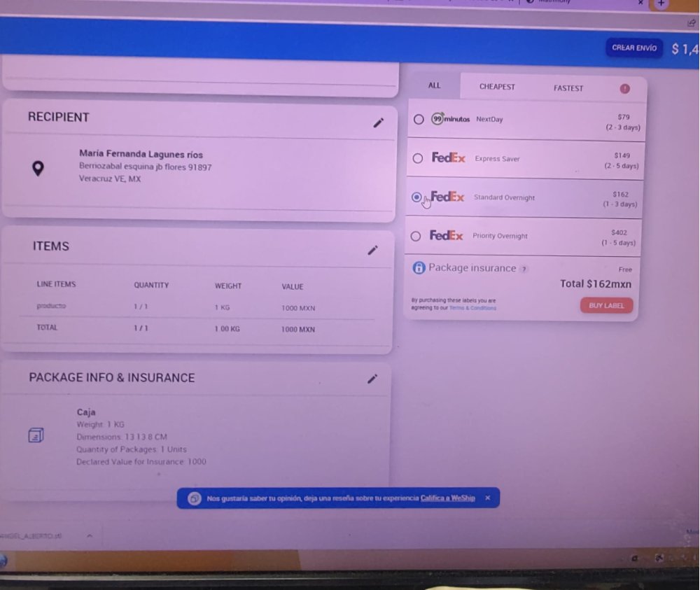Click the location pin beside the recipient address

(x=38, y=168)
